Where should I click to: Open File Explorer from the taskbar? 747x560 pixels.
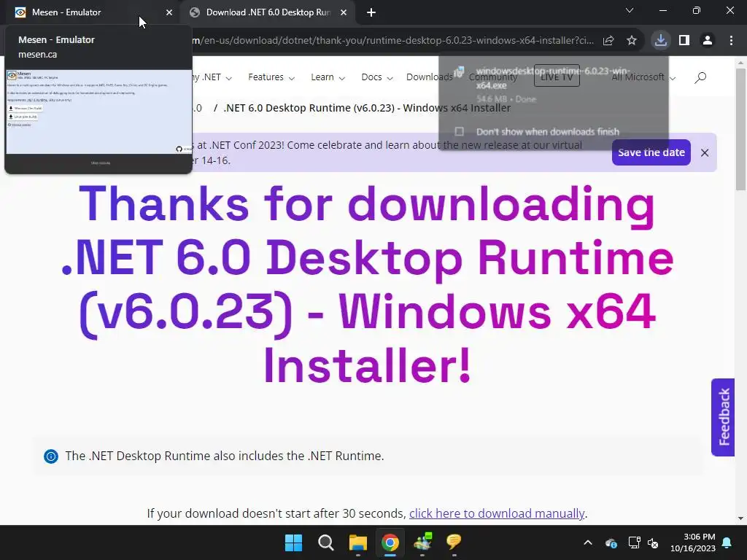point(357,542)
